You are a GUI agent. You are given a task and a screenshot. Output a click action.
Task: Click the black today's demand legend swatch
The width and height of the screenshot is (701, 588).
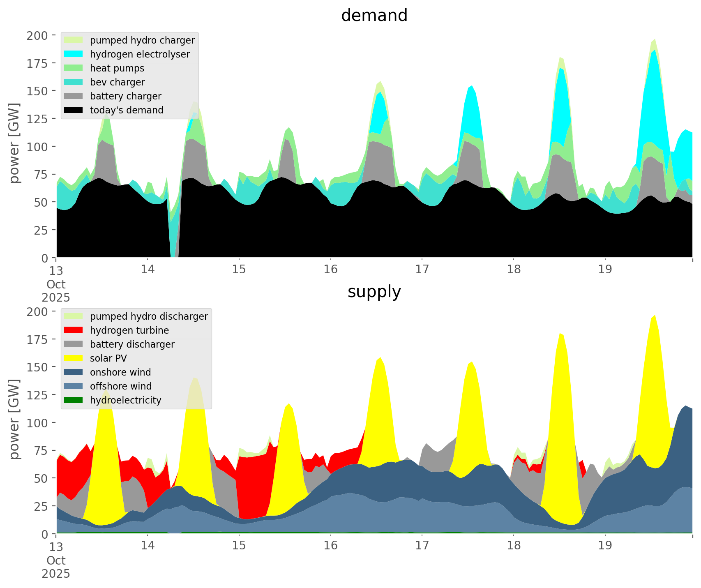pos(74,110)
